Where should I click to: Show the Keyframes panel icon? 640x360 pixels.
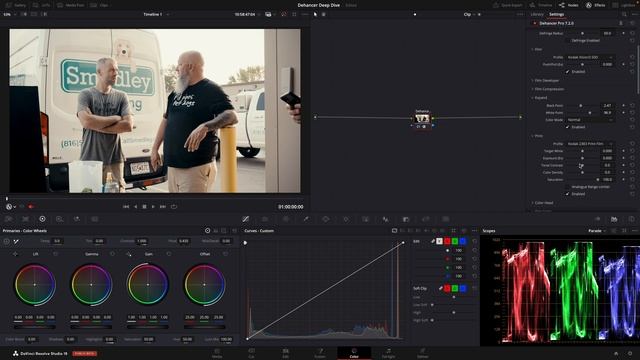(x=598, y=219)
